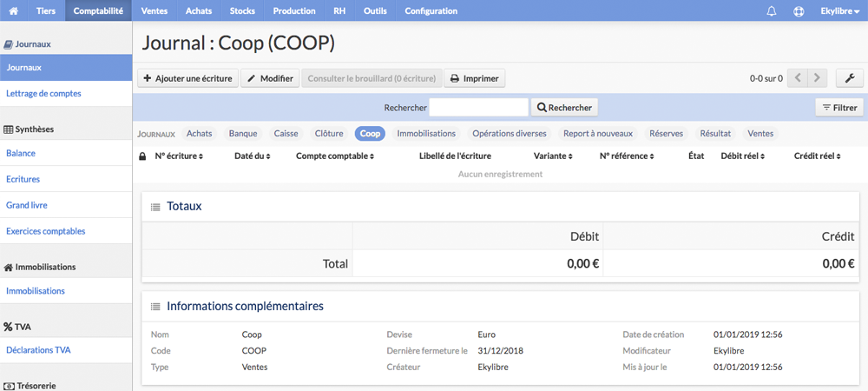Select the Coop journal tab

371,134
